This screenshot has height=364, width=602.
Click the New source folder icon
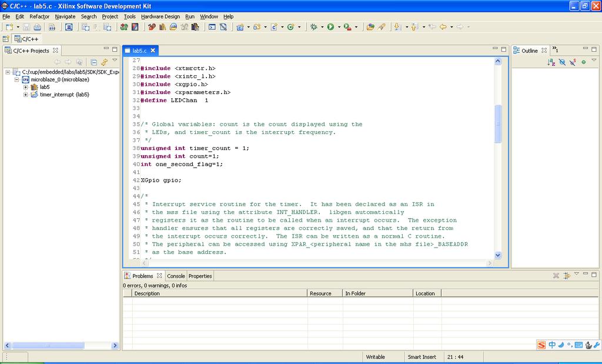[257, 27]
